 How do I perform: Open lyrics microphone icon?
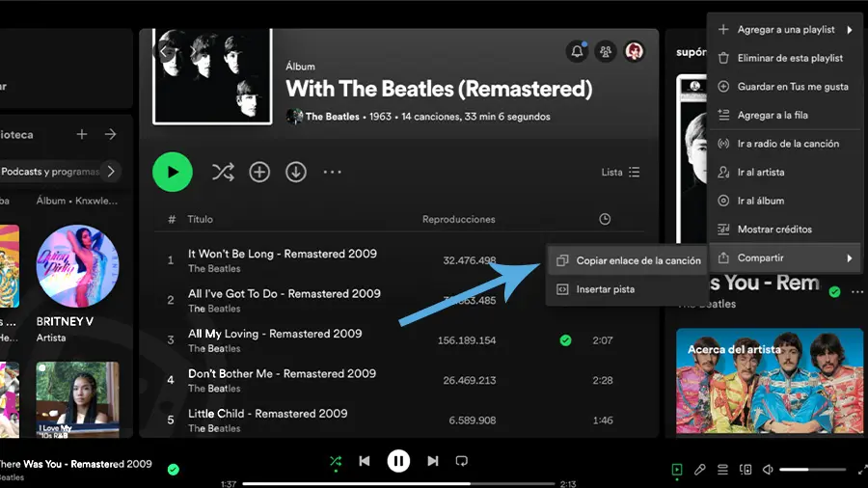tap(700, 469)
